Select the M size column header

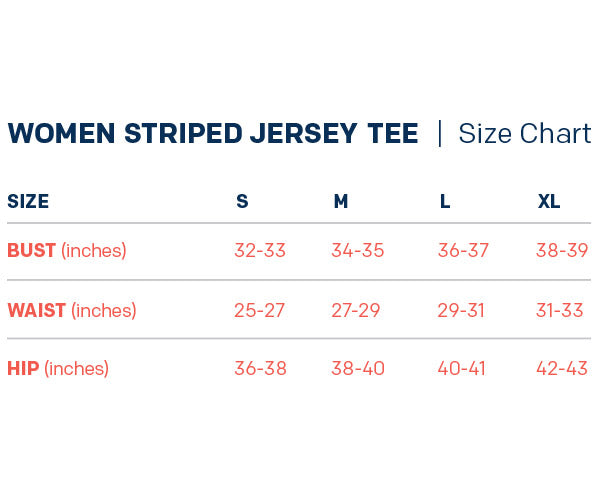click(x=341, y=202)
